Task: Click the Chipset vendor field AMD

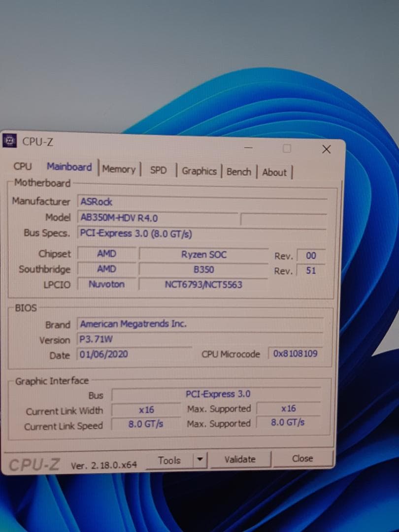Action: pyautogui.click(x=107, y=254)
